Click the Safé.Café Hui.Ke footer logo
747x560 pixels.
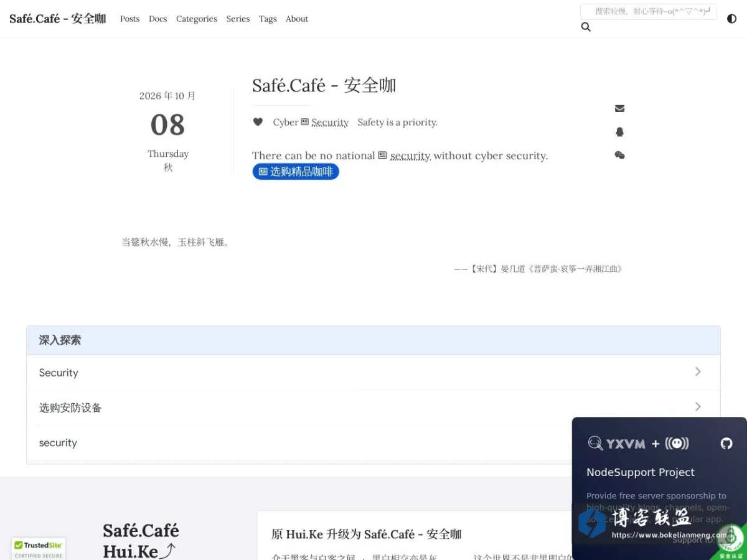(141, 541)
